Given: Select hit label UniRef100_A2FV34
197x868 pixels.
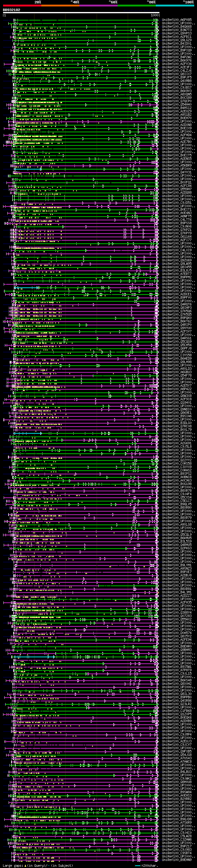Looking at the screenshot, I should tap(177, 64).
